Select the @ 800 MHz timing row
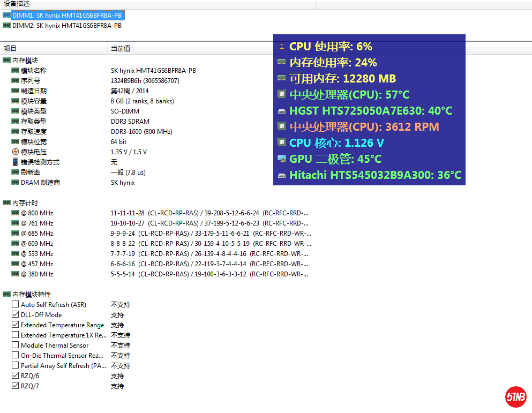Image resolution: width=532 pixels, height=413 pixels. click(x=37, y=213)
